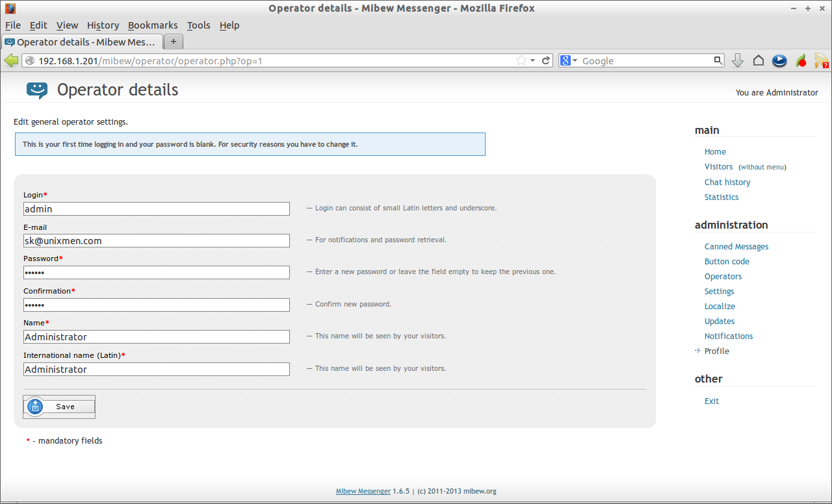Close the Firefox window
The height and width of the screenshot is (504, 832).
pyautogui.click(x=822, y=8)
